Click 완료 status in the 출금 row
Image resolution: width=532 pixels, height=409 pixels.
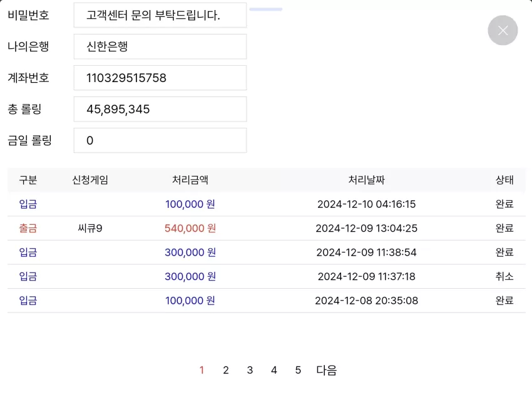[x=504, y=228]
